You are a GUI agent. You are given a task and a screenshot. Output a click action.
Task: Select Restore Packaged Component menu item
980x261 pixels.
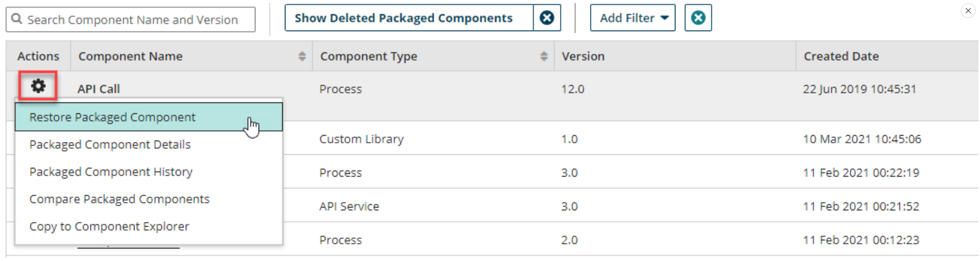coord(112,117)
